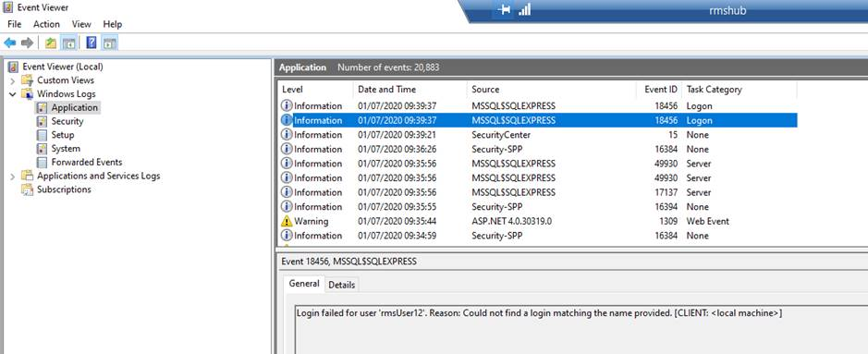Click the Subscriptions icon in tree
The width and height of the screenshot is (868, 354).
coord(27,189)
